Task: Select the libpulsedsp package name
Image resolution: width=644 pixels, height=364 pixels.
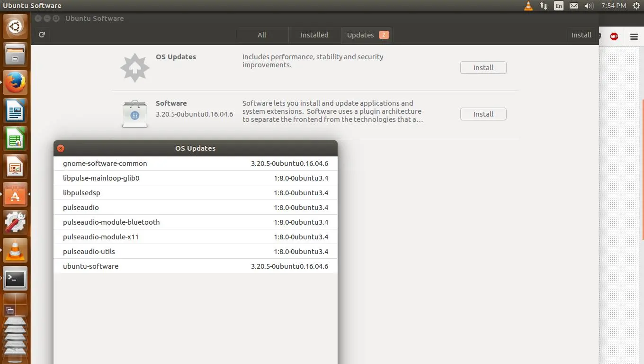Action: (81, 193)
